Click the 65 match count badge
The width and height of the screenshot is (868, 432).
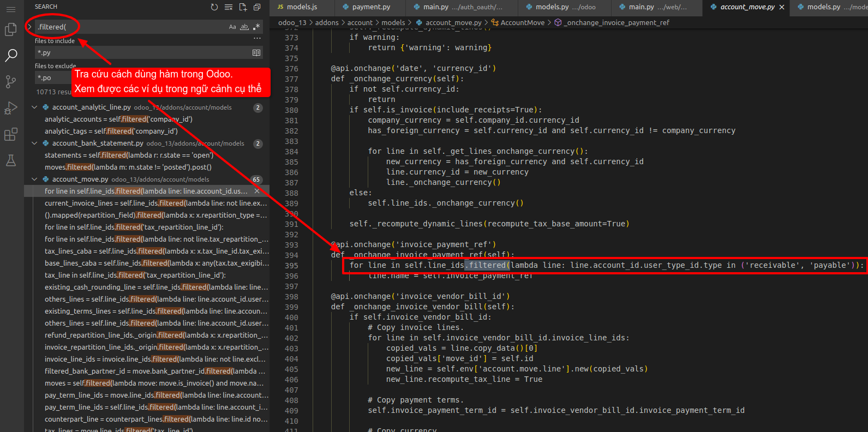(256, 179)
